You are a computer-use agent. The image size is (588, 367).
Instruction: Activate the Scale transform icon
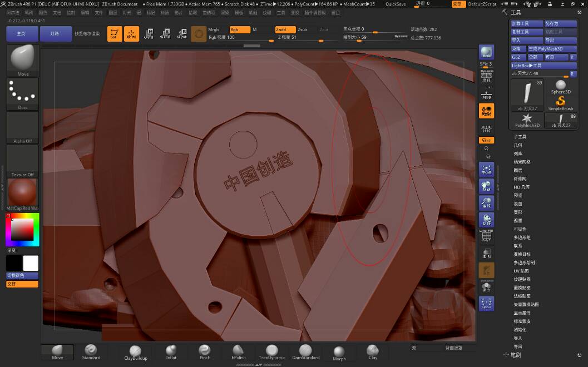[165, 34]
